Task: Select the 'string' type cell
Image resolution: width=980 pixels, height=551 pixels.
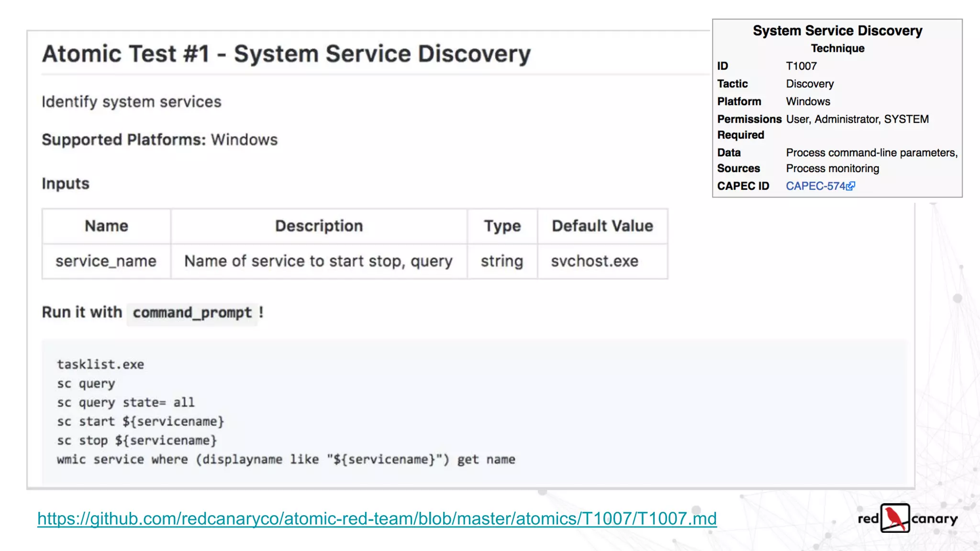Action: pos(502,261)
